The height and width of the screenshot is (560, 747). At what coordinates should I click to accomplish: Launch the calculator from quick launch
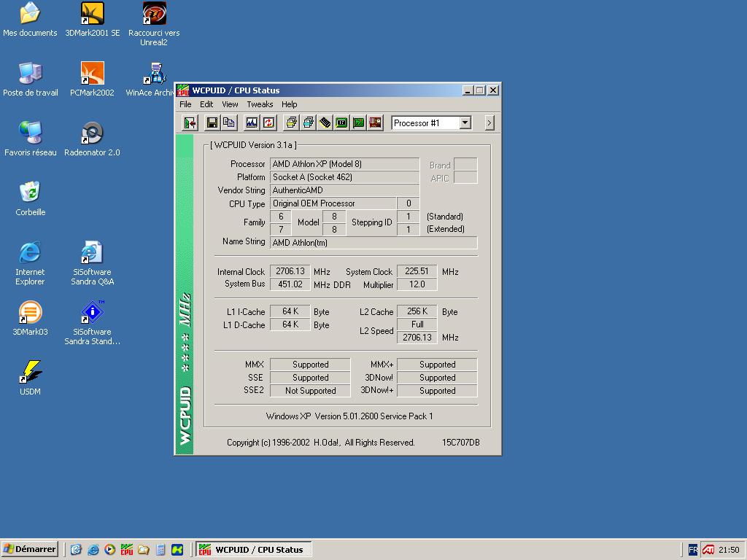coord(160,550)
